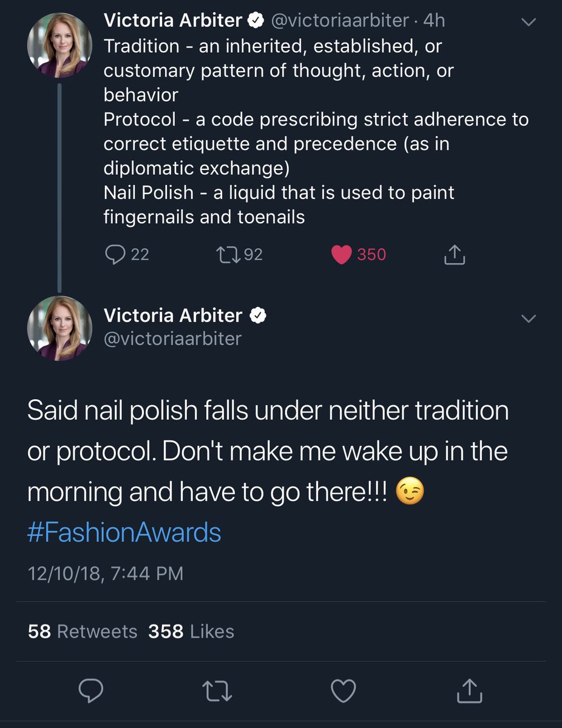View the 358 Likes list
562x728 pixels.
[x=191, y=632]
